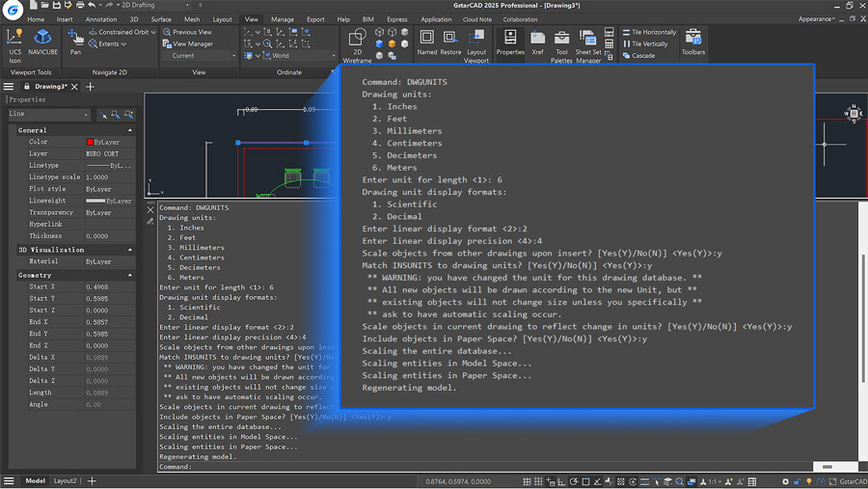The height and width of the screenshot is (489, 868).
Task: Click the Restore viewport icon
Action: (x=450, y=42)
